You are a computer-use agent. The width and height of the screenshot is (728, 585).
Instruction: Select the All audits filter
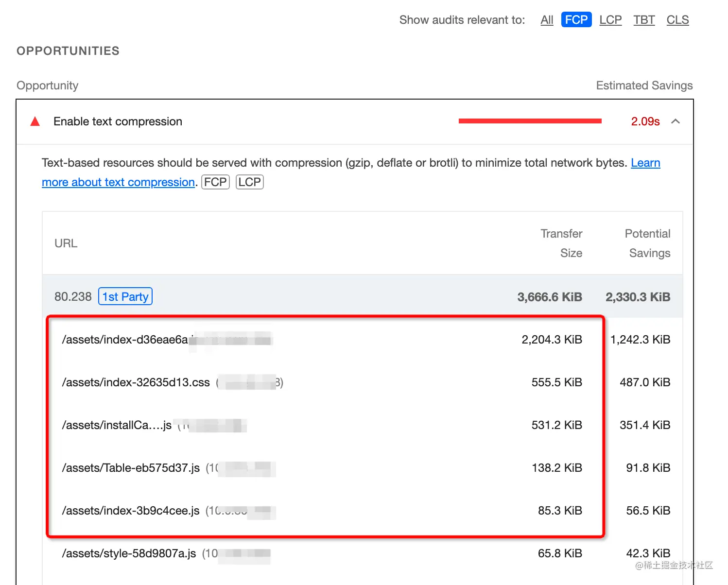(x=547, y=20)
